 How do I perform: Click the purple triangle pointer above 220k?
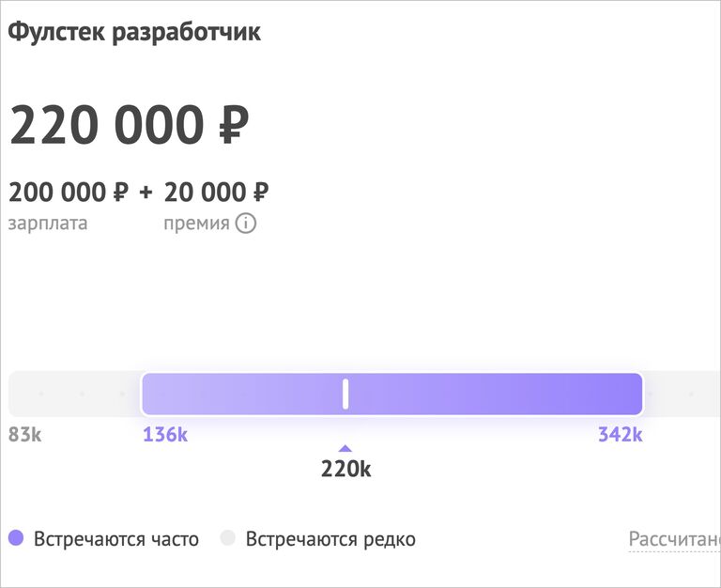point(345,448)
